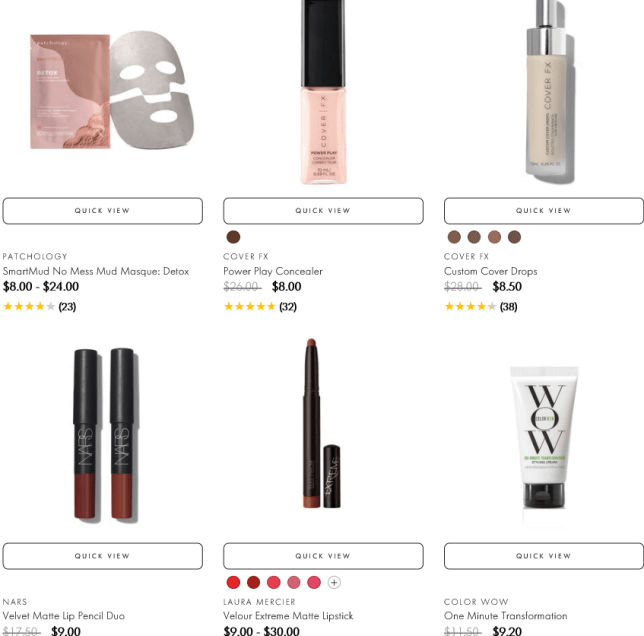The height and width of the screenshot is (636, 644).
Task: Choose the first Custom Cover Drops shade swatch
Action: point(454,237)
